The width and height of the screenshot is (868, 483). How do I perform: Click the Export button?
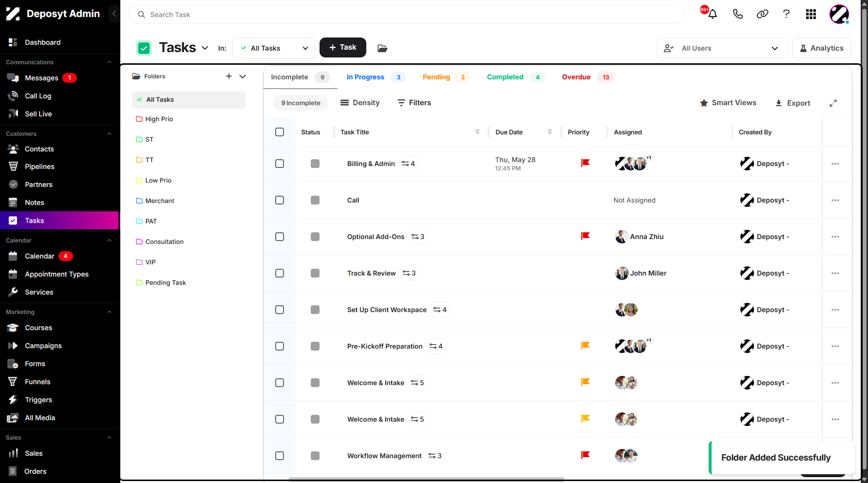click(793, 103)
